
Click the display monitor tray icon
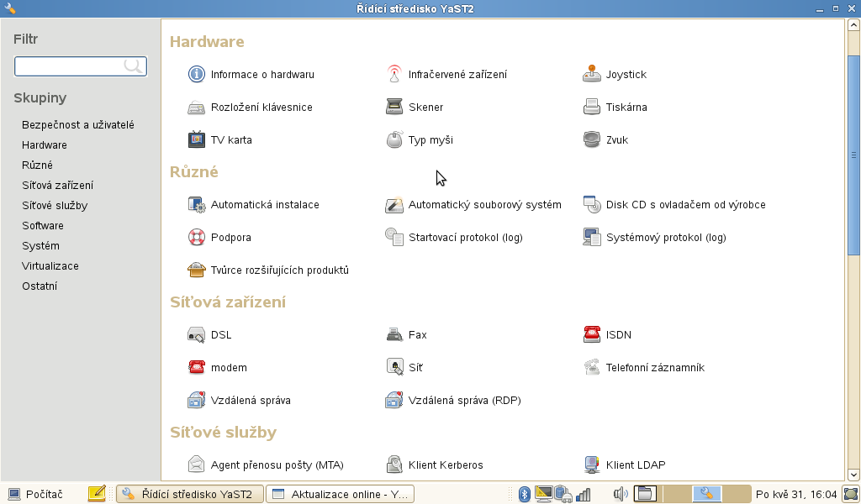coord(544,495)
